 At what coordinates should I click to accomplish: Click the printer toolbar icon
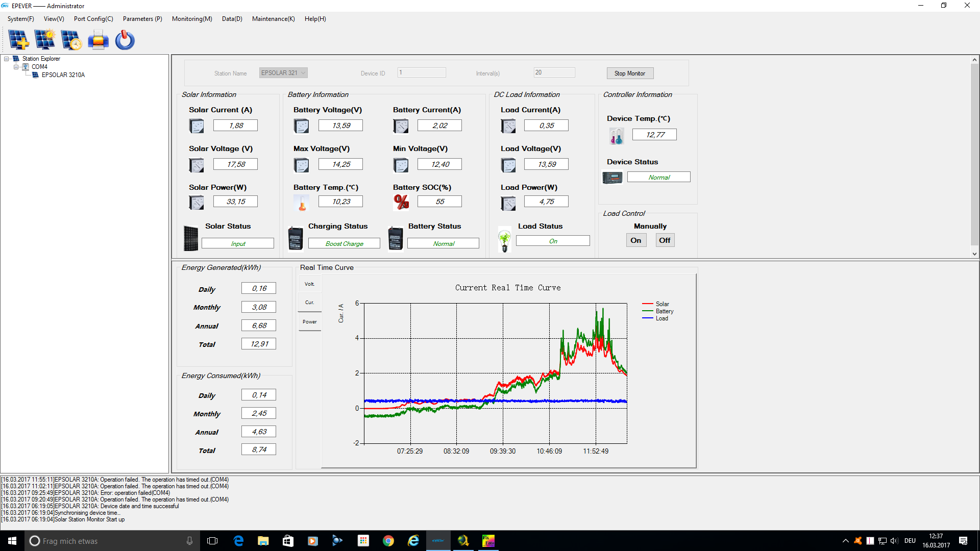point(98,40)
